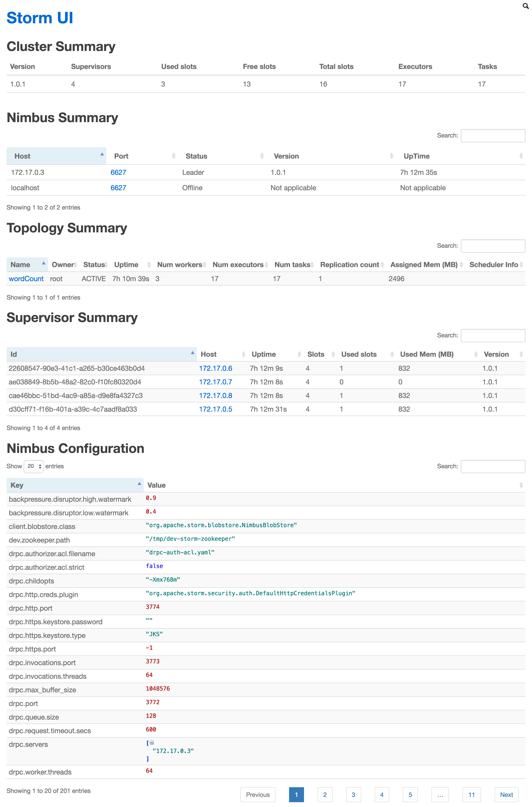Open the Show entries count dropdown

point(34,466)
